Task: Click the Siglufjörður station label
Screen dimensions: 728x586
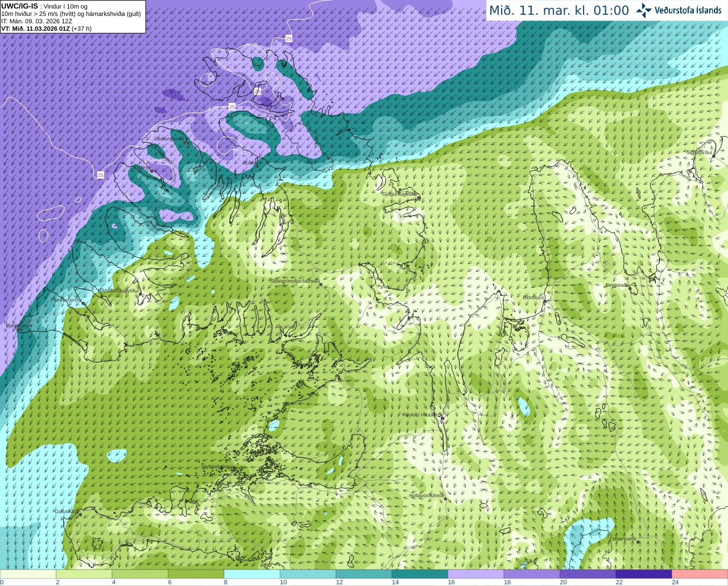Action: [700, 152]
